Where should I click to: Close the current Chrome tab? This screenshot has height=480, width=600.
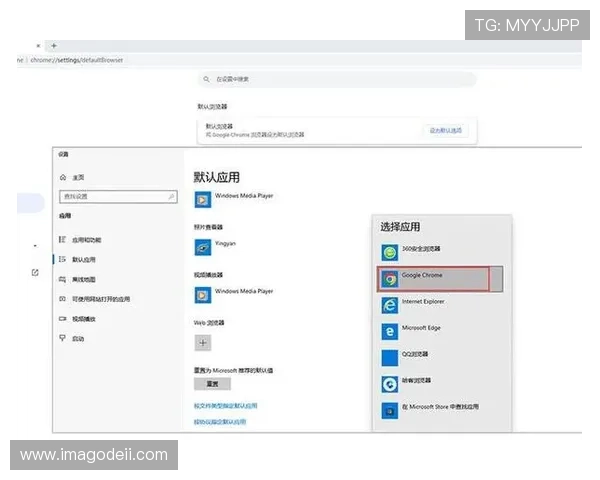point(38,46)
